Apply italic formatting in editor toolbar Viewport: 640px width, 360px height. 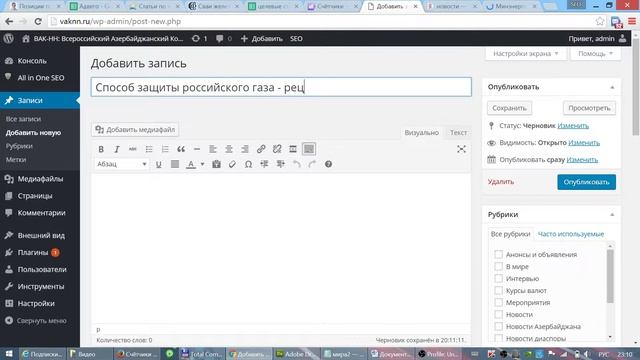[x=117, y=149]
